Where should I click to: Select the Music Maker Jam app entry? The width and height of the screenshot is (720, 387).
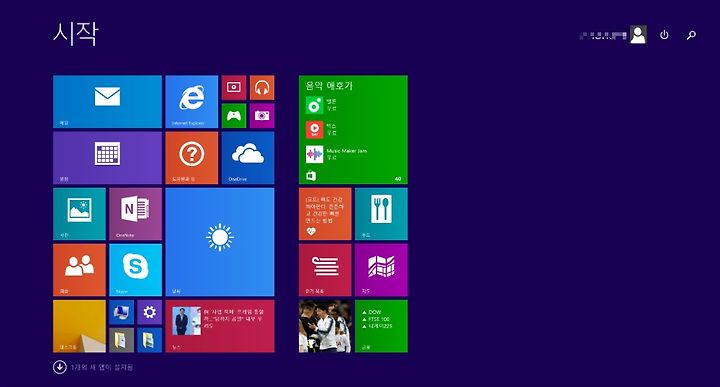click(337, 154)
